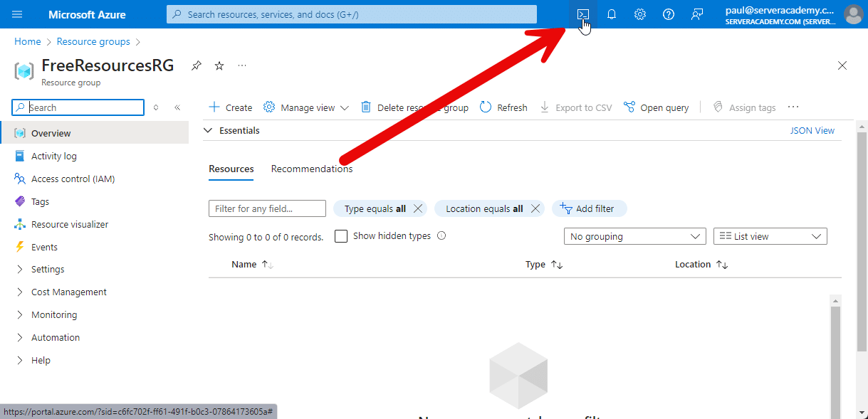This screenshot has width=868, height=419.
Task: Open the notifications bell
Action: pos(611,14)
